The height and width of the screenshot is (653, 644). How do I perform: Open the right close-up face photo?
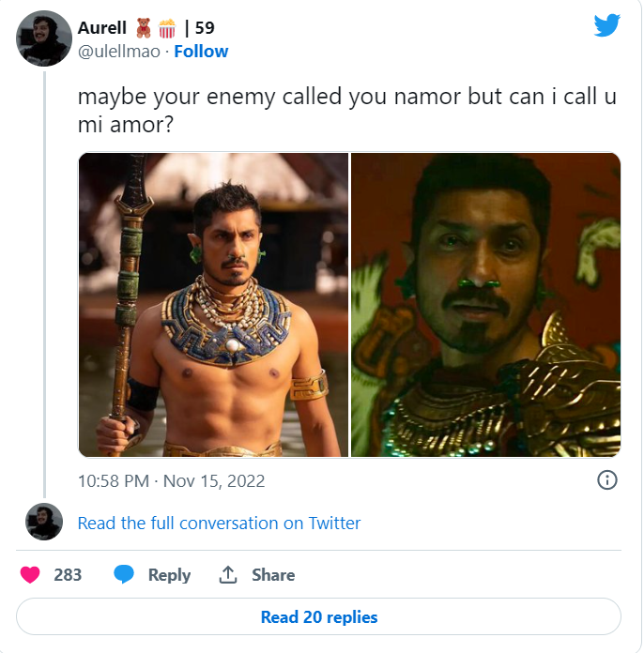[485, 305]
